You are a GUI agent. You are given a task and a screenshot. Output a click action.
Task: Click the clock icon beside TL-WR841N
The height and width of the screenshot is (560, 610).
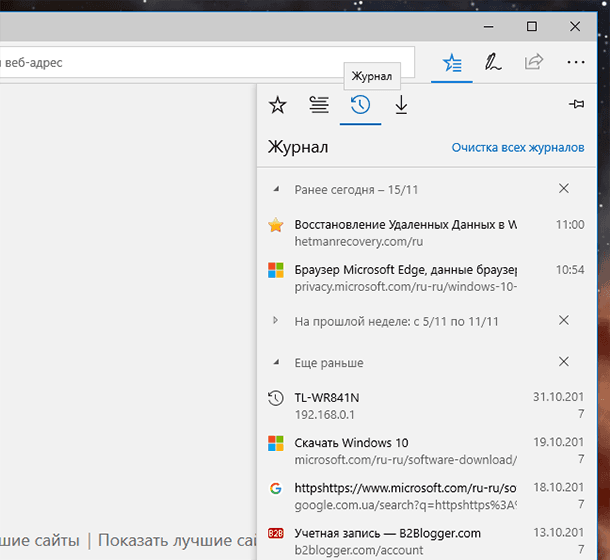point(275,398)
